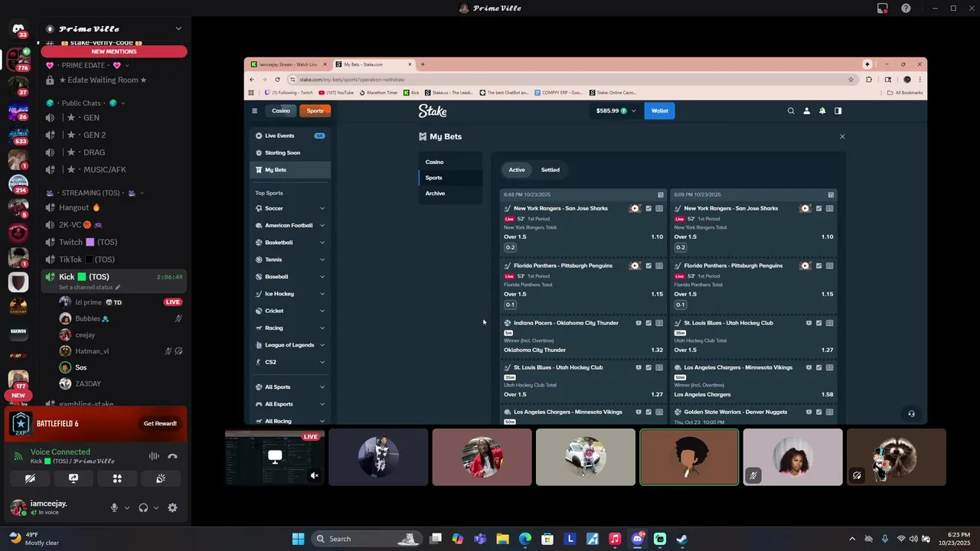980x551 pixels.
Task: Open scoreboard icon on 6:09 PM Panthers - Penguins bet
Action: click(x=829, y=266)
